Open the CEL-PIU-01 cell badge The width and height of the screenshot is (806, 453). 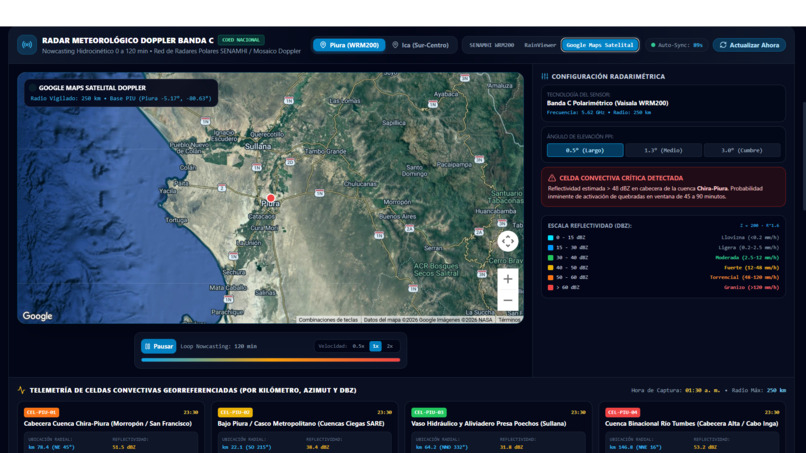41,412
